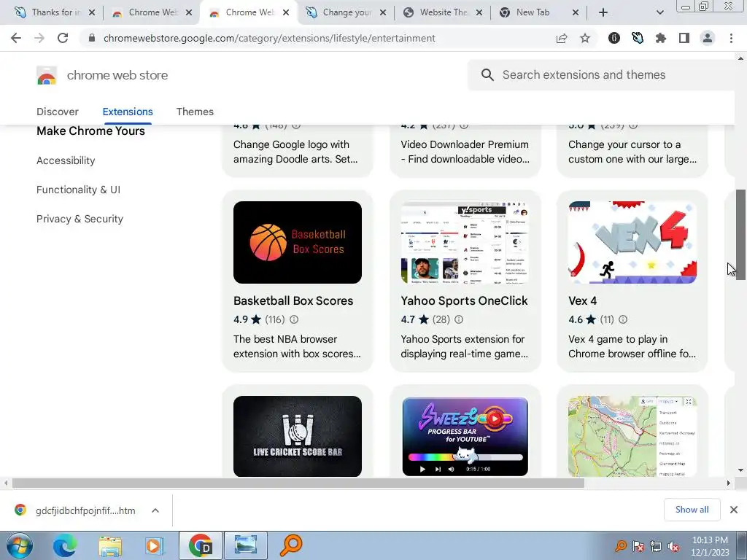This screenshot has height=560, width=747.
Task: Click rating info icon for Basketball Box Scores
Action: coord(294,319)
